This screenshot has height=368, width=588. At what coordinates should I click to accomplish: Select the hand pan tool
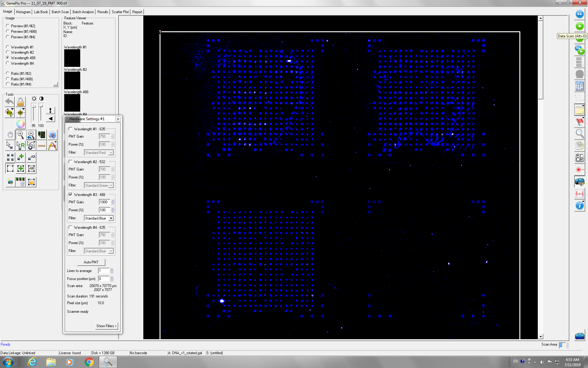10,135
